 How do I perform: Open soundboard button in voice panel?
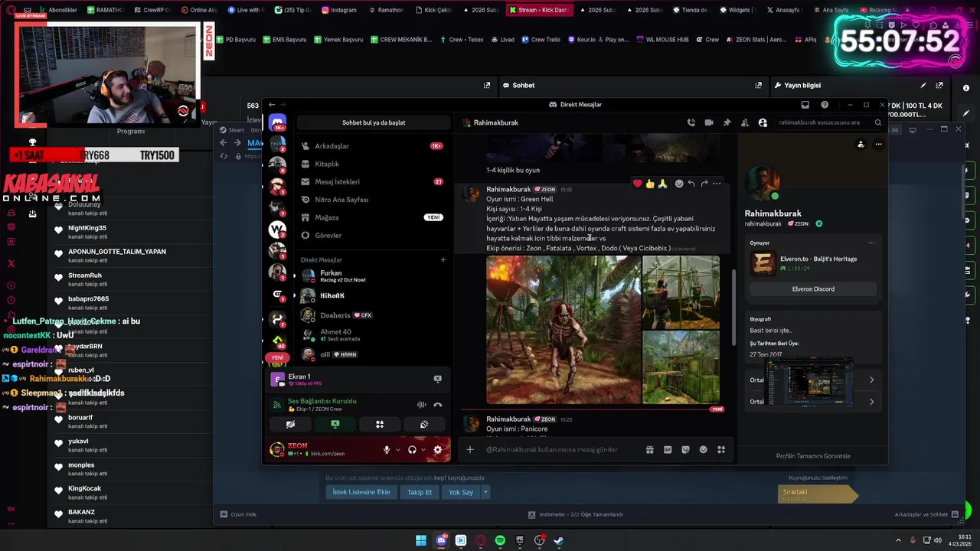424,424
